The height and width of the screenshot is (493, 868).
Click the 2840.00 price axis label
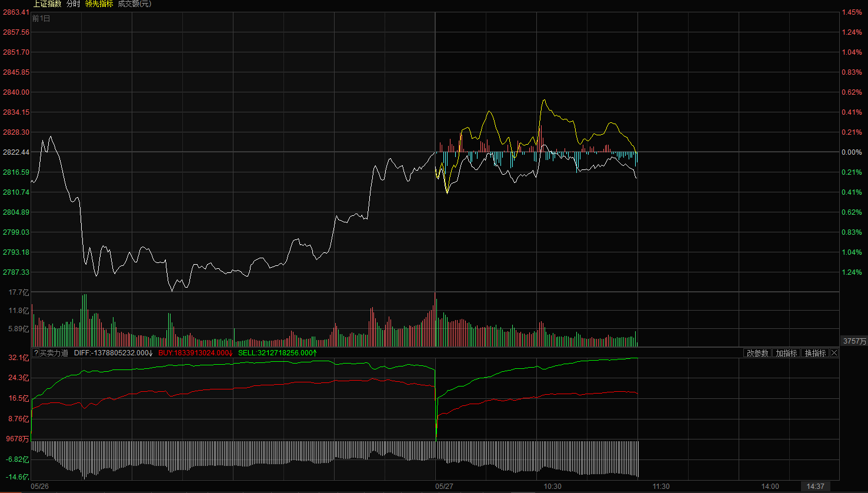point(16,92)
